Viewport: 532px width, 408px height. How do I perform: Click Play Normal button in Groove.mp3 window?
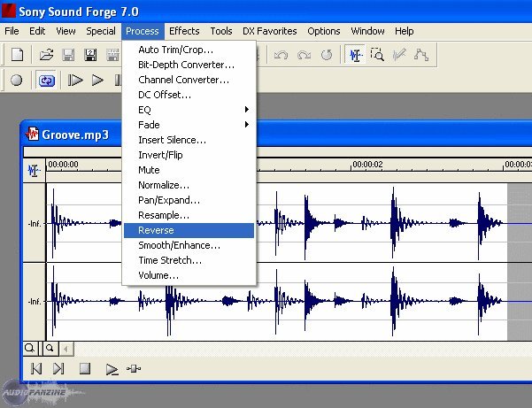tap(112, 369)
